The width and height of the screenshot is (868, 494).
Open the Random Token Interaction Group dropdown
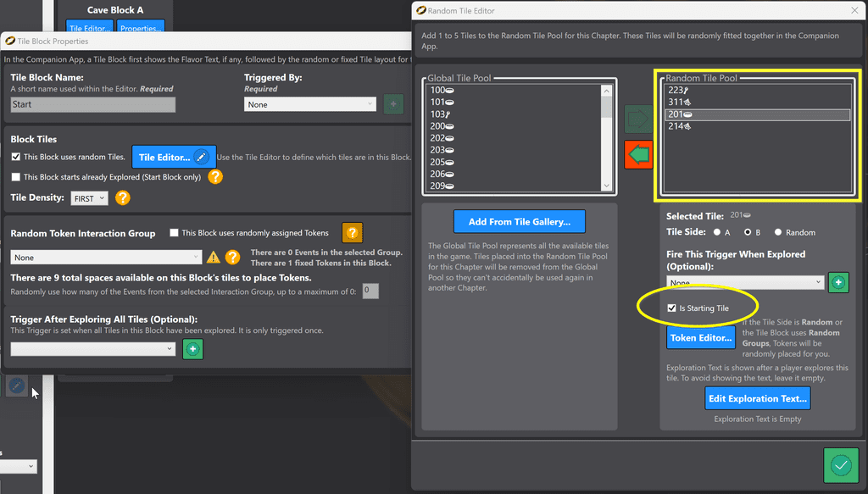(106, 258)
